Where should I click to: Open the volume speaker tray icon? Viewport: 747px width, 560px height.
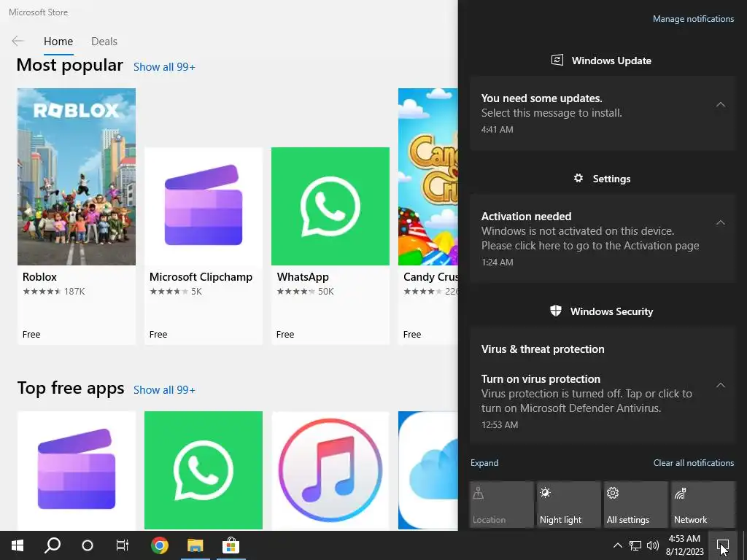tap(653, 545)
